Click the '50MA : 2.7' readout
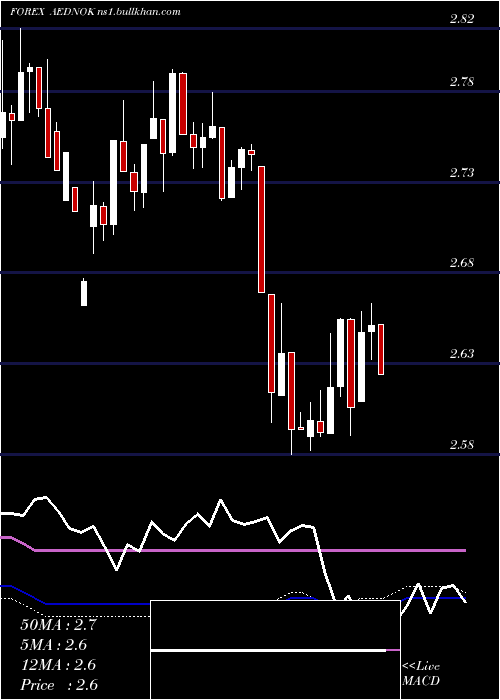 [58, 625]
